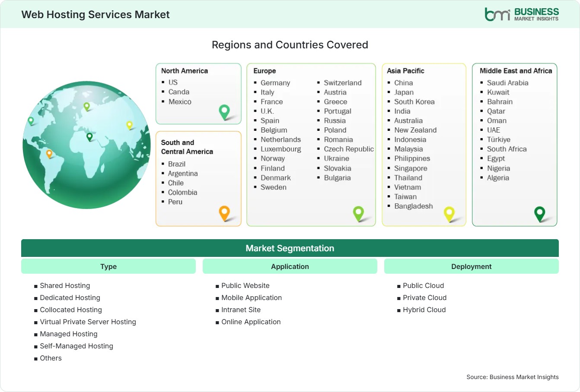Click Algeria in Middle East and Africa list
The width and height of the screenshot is (580, 392).
[498, 178]
